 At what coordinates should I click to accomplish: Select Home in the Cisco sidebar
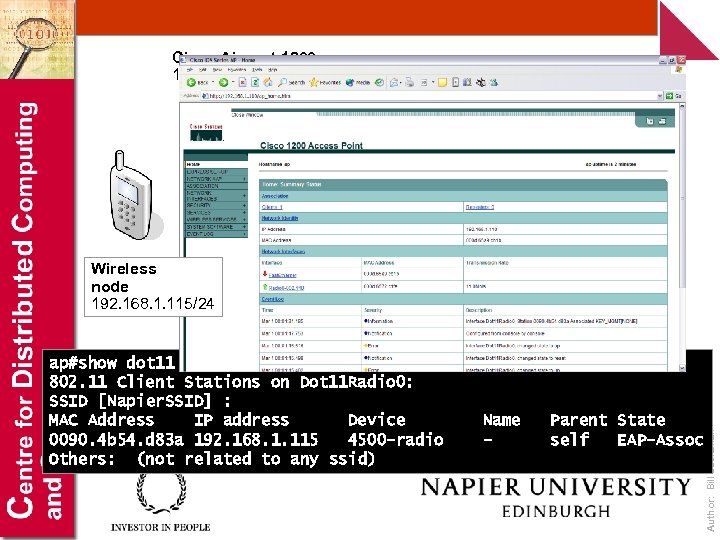tap(216, 164)
